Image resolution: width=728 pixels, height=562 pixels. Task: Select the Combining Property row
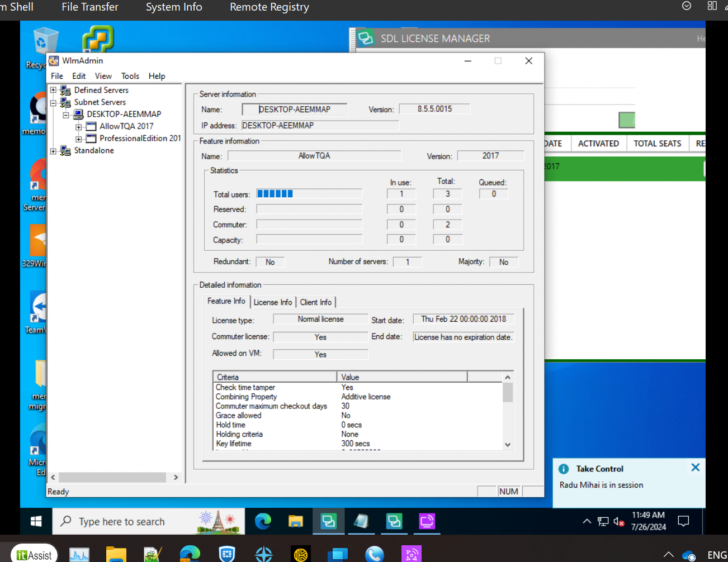(x=358, y=397)
